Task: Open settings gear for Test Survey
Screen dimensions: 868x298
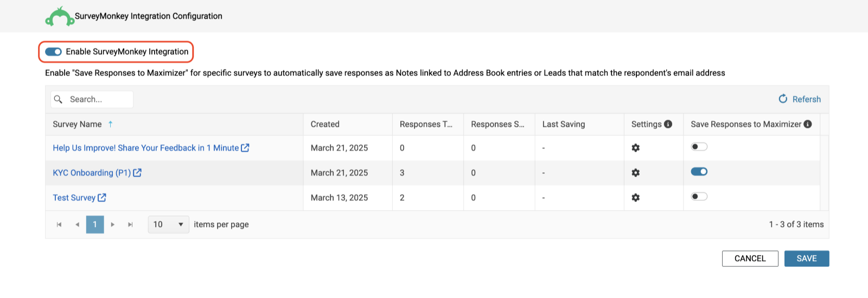Action: pyautogui.click(x=636, y=198)
